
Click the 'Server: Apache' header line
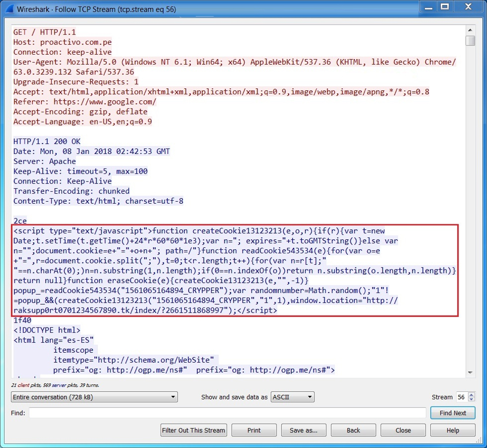44,162
